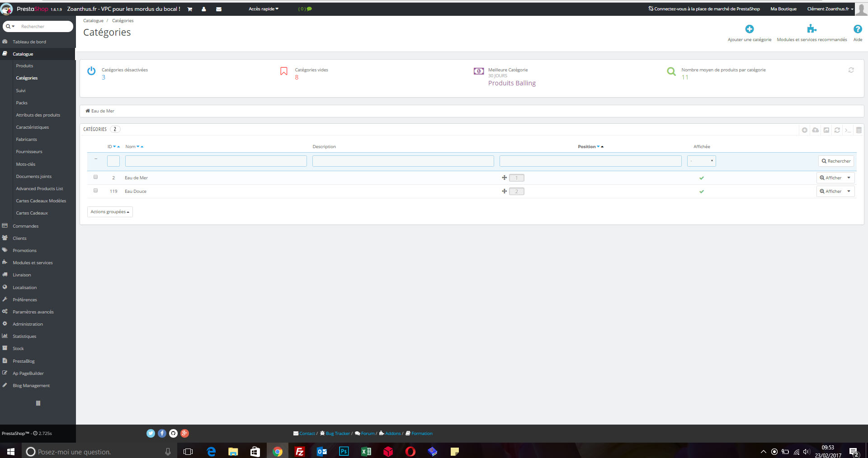
Task: Click the Nom filter input field
Action: coord(216,161)
